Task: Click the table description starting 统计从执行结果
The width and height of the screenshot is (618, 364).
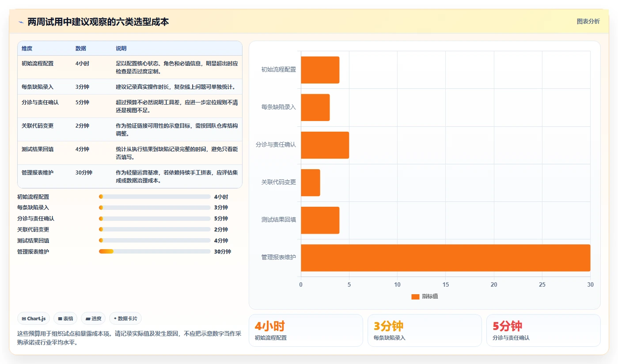Action: point(177,153)
